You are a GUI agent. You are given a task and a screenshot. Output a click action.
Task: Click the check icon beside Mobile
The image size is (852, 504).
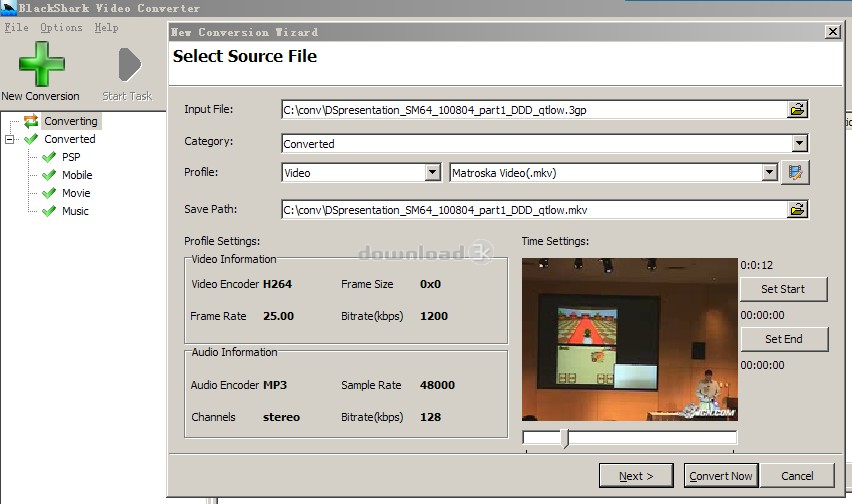(49, 175)
